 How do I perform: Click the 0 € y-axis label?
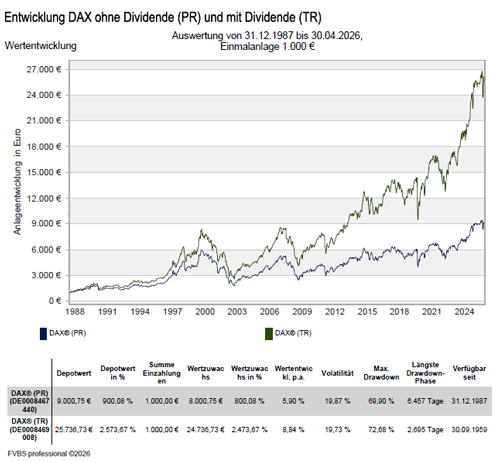(x=55, y=301)
